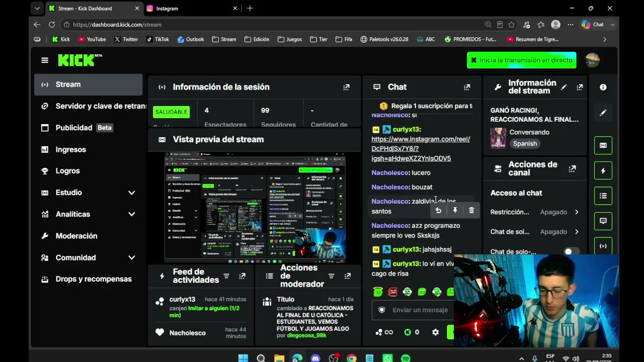This screenshot has height=362, width=644.
Task: Delete the zaldivia chat message
Action: [x=471, y=211]
